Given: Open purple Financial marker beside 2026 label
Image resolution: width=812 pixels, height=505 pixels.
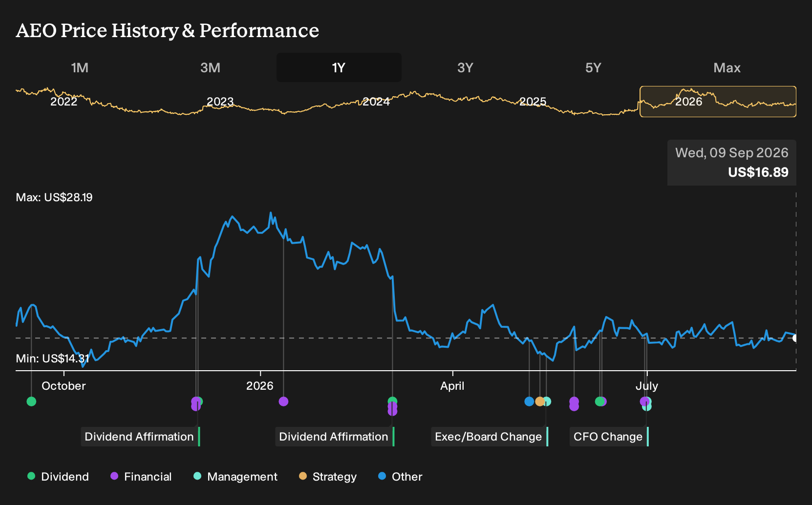Looking at the screenshot, I should click(x=283, y=401).
